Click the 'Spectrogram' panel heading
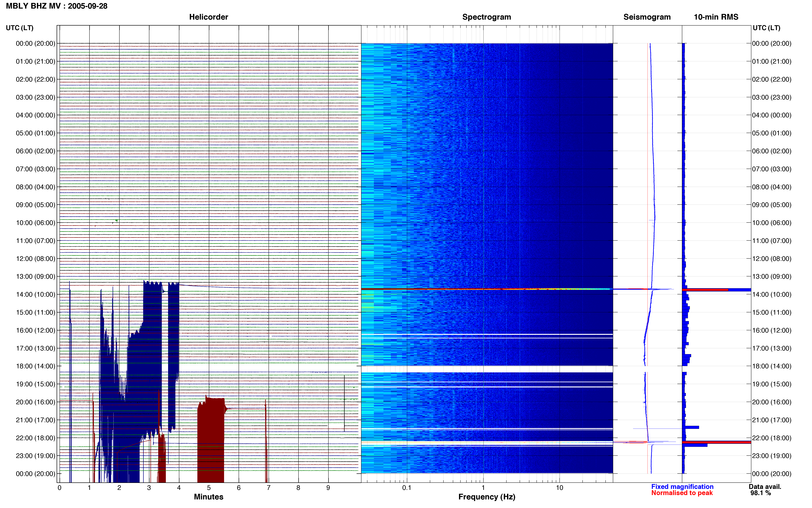 coord(487,17)
